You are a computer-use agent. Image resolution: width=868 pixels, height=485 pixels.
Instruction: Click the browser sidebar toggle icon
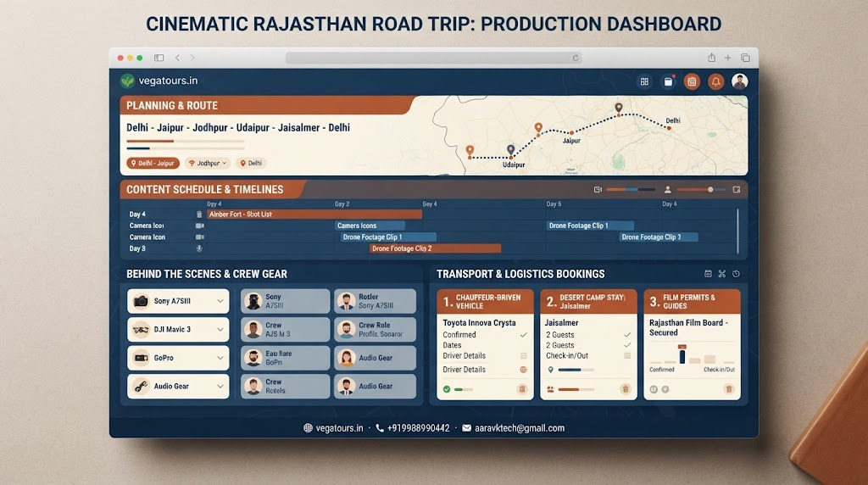159,58
